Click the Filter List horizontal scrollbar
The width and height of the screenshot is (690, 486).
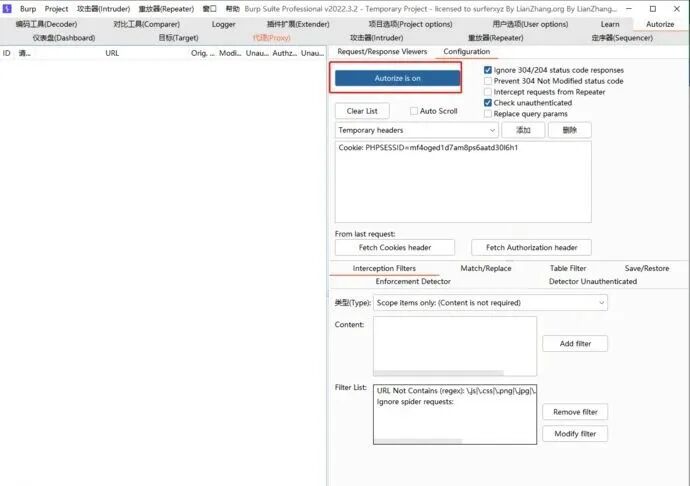pyautogui.click(x=418, y=441)
